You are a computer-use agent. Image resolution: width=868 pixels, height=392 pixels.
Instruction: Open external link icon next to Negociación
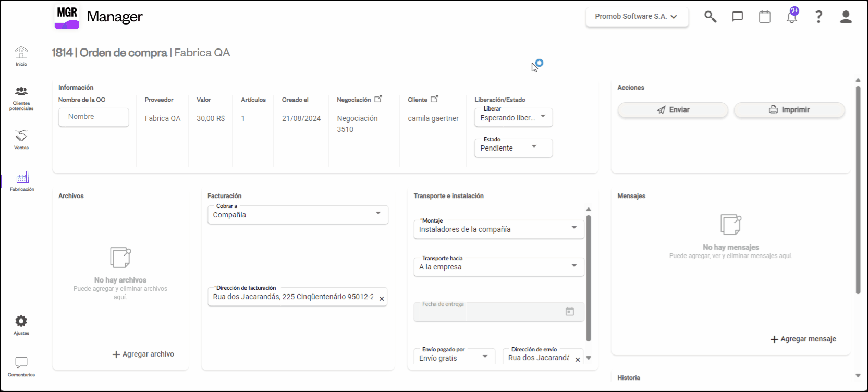(x=378, y=99)
